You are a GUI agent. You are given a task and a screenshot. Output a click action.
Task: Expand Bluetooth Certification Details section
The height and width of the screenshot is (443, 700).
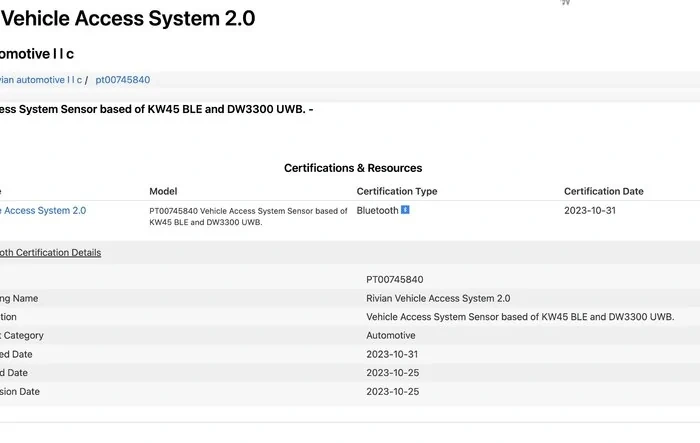tap(50, 252)
